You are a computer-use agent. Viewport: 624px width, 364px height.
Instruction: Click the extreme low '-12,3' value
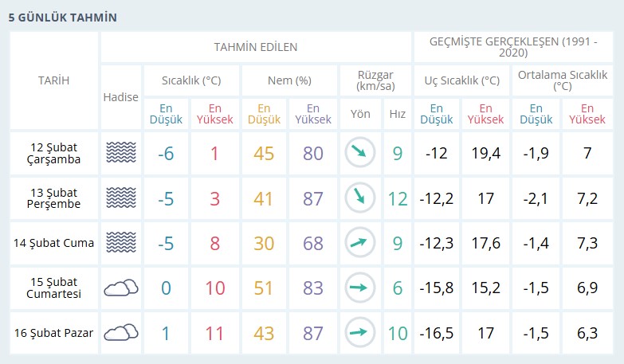tap(437, 243)
